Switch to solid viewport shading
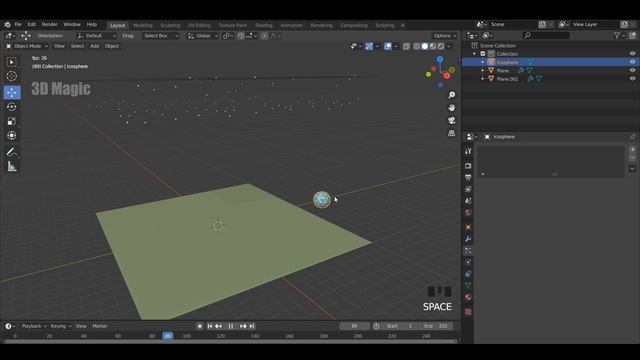 [x=425, y=46]
